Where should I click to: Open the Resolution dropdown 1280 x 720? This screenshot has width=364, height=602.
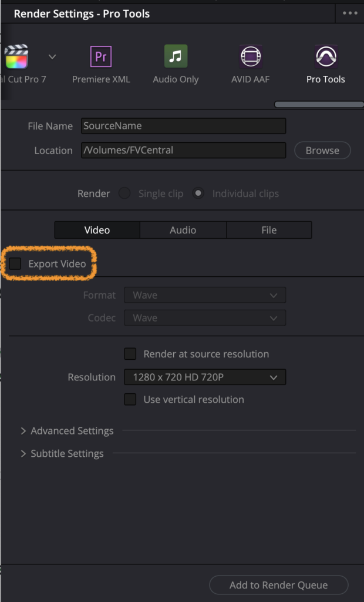pyautogui.click(x=205, y=377)
